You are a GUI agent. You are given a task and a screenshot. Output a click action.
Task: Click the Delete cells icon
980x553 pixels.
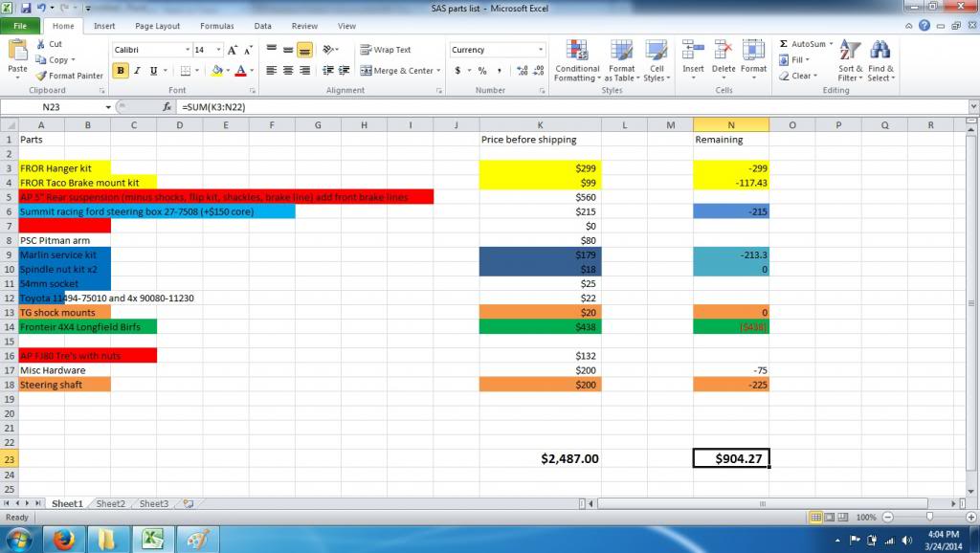tap(724, 50)
